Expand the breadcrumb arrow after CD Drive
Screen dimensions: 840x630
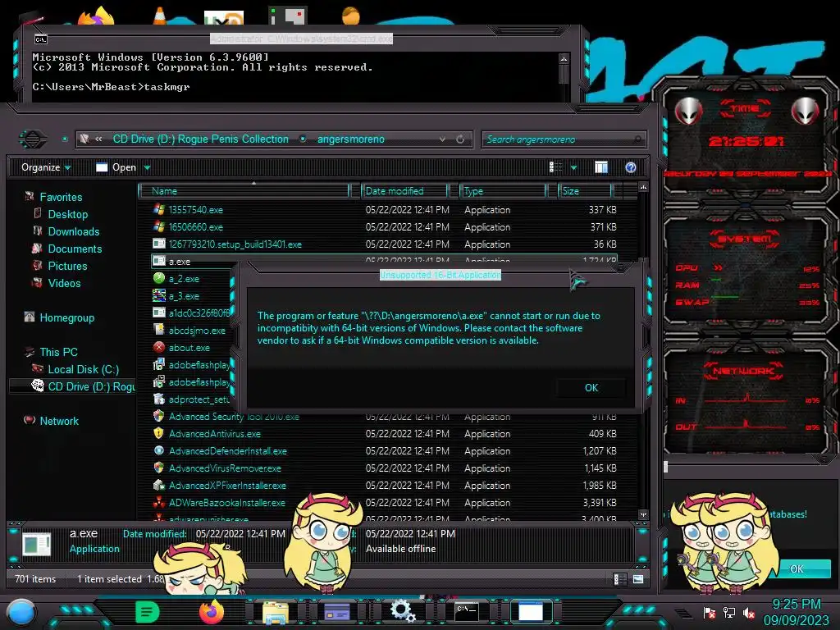(303, 139)
